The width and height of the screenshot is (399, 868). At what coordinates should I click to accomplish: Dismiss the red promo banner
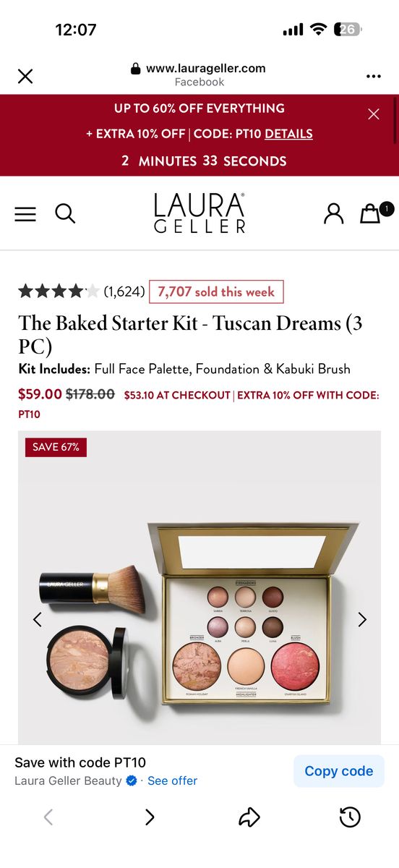(374, 114)
